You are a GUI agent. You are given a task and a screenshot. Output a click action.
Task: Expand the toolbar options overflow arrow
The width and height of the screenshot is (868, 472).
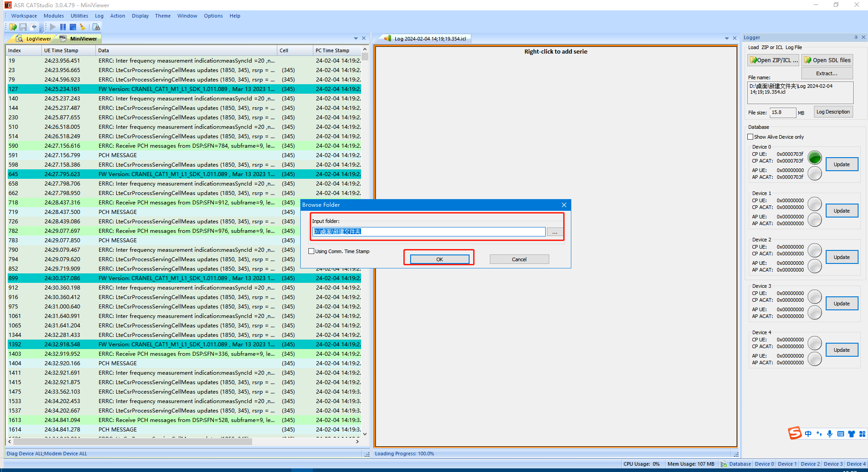point(41,29)
